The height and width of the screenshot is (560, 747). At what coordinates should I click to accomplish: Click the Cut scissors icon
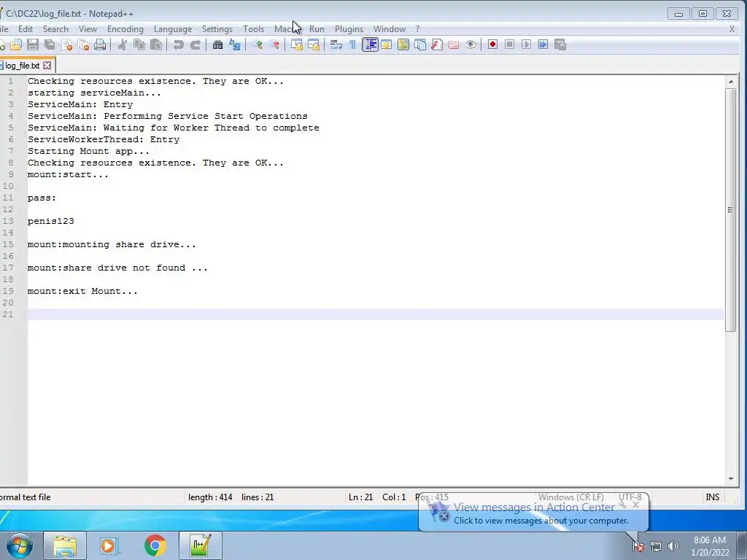(122, 44)
